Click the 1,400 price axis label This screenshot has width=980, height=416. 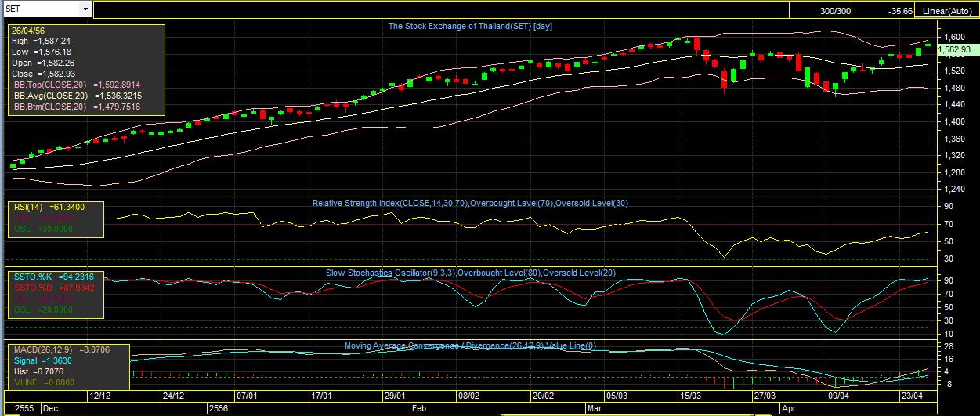pos(955,121)
